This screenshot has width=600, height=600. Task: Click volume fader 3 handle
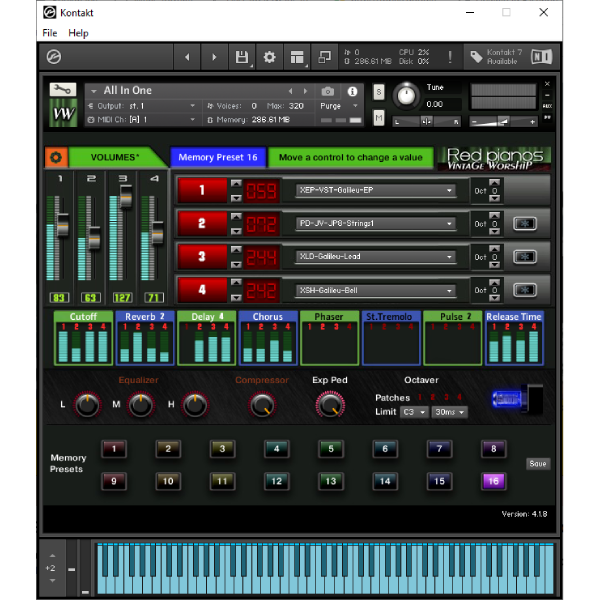(x=126, y=196)
